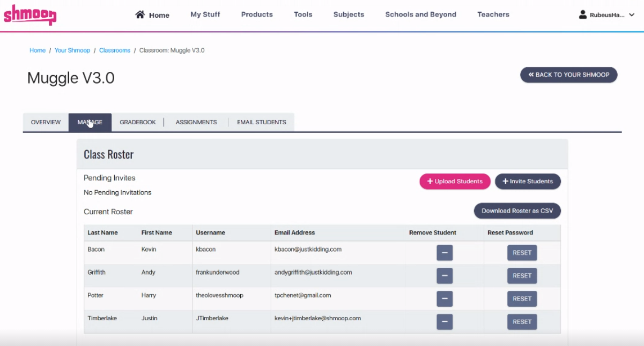Reset the password for kbacon
The height and width of the screenshot is (346, 644).
(522, 252)
